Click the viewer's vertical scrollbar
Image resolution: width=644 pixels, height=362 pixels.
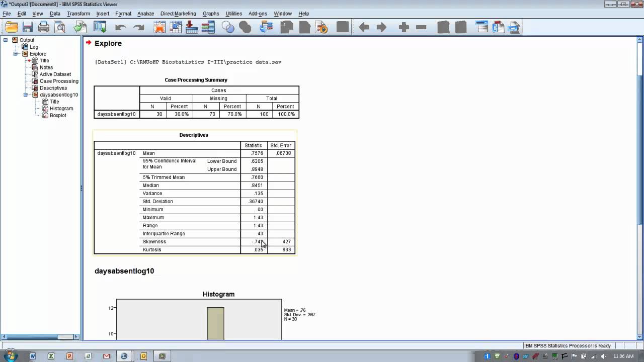click(x=640, y=189)
